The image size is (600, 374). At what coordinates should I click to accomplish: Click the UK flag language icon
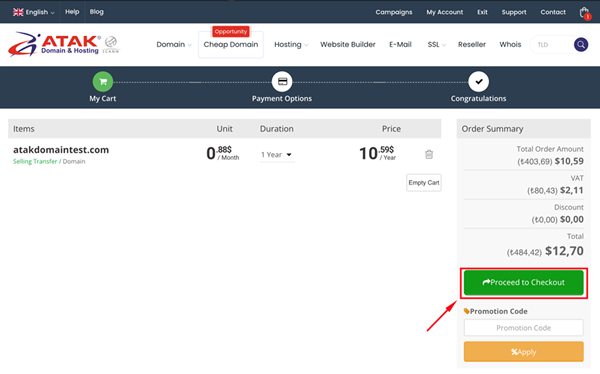click(x=18, y=12)
